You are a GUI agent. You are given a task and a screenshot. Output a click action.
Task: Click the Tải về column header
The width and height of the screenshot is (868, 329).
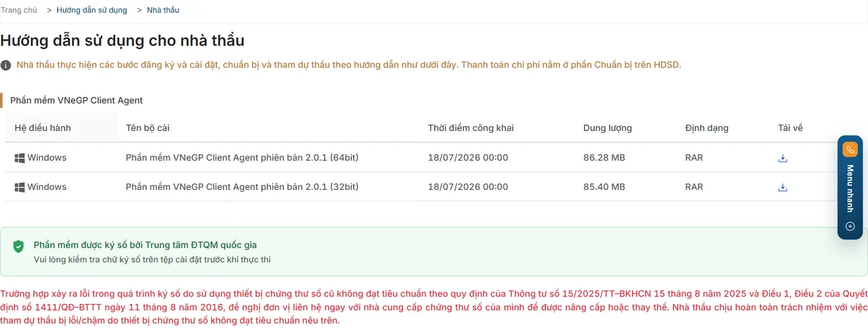tap(790, 128)
